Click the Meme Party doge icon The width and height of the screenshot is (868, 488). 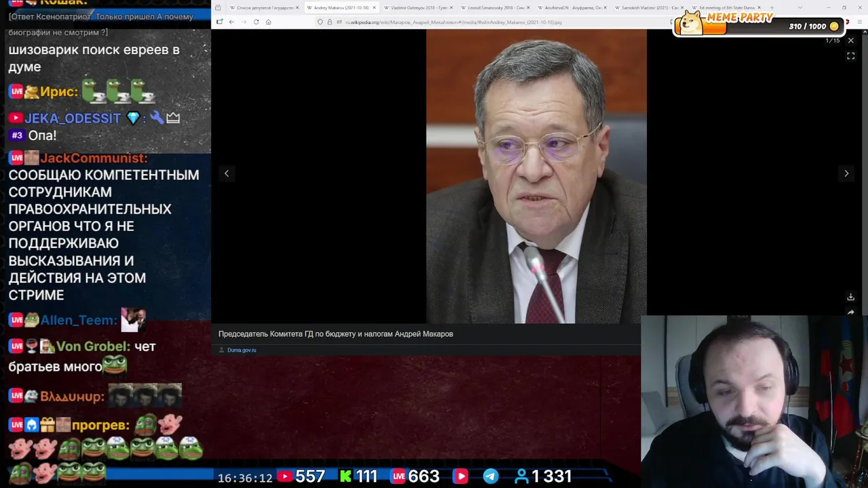point(690,23)
